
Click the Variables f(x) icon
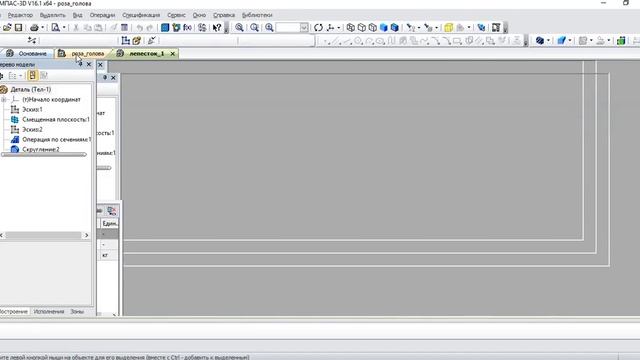coord(187,28)
